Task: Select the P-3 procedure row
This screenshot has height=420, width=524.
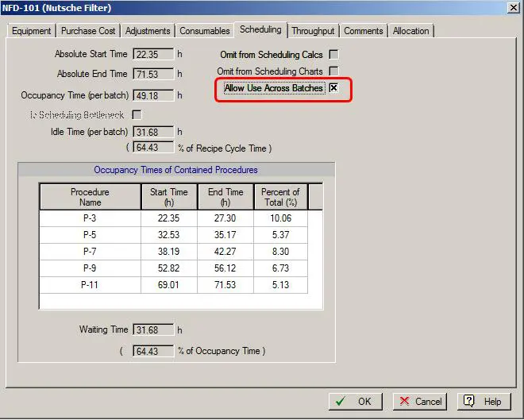Action: click(90, 218)
